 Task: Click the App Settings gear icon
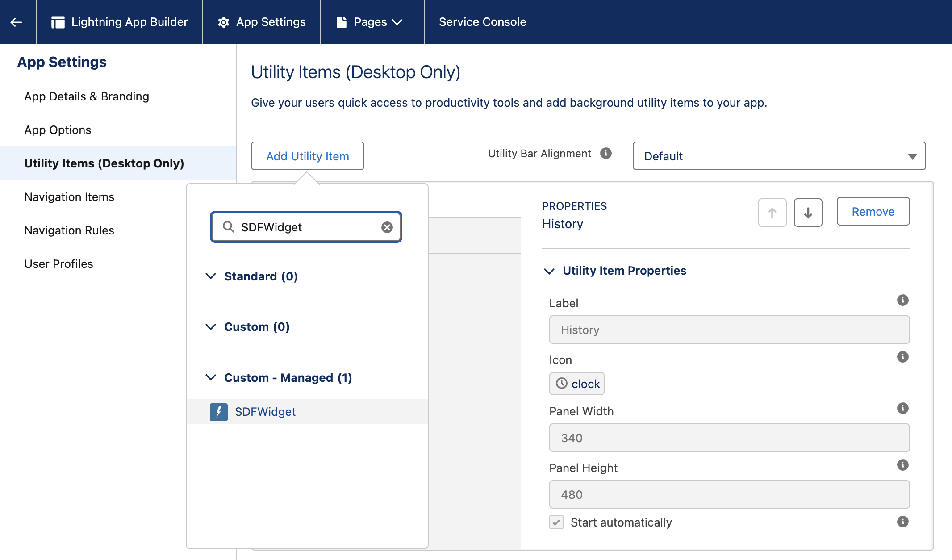(223, 22)
